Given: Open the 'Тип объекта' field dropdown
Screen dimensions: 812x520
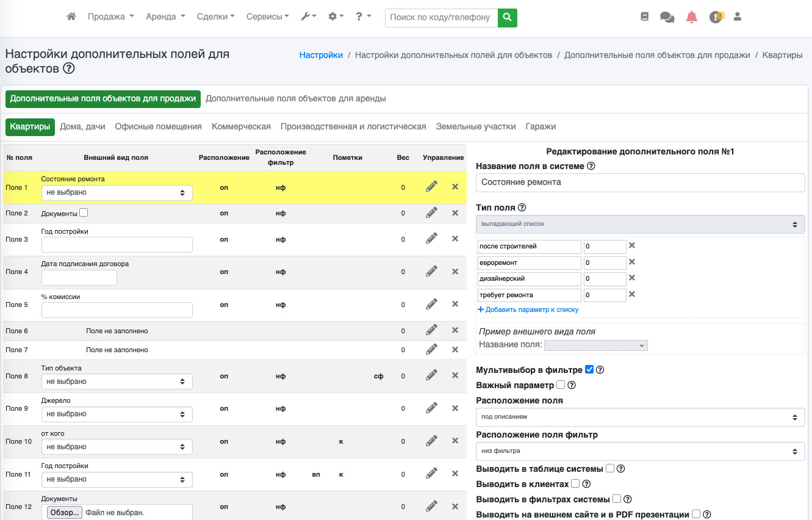Looking at the screenshot, I should click(117, 381).
